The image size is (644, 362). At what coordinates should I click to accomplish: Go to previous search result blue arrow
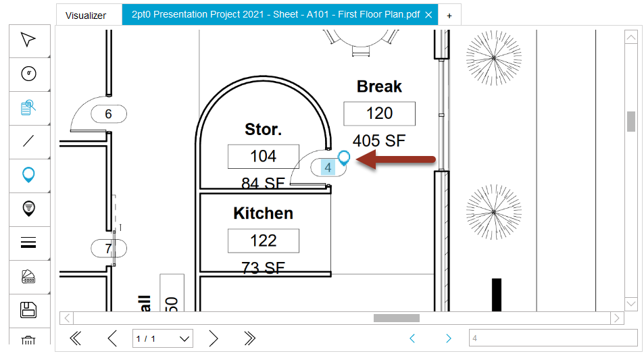(x=412, y=338)
